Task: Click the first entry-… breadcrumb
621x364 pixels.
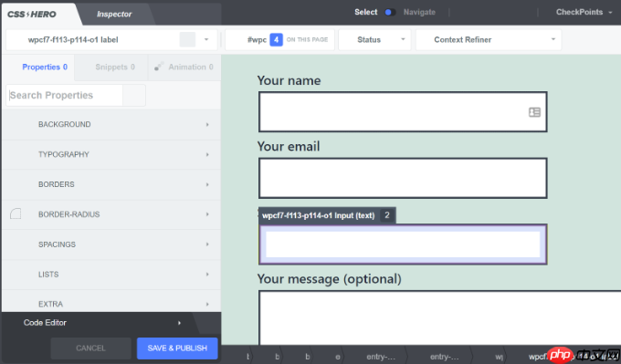Action: 381,357
